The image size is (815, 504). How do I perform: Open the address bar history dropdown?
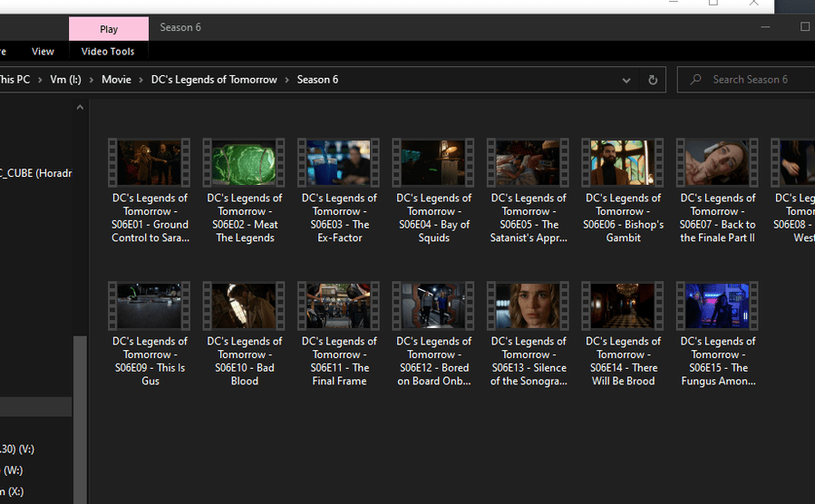626,80
